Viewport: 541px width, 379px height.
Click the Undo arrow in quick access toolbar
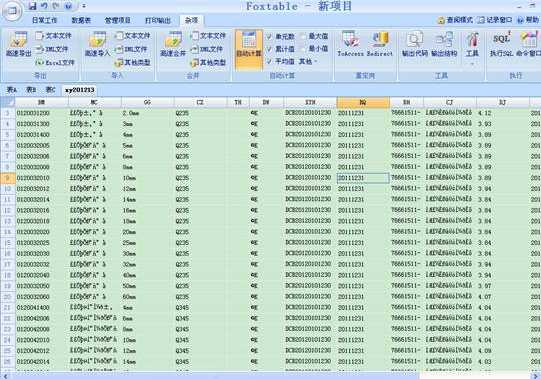coord(44,6)
